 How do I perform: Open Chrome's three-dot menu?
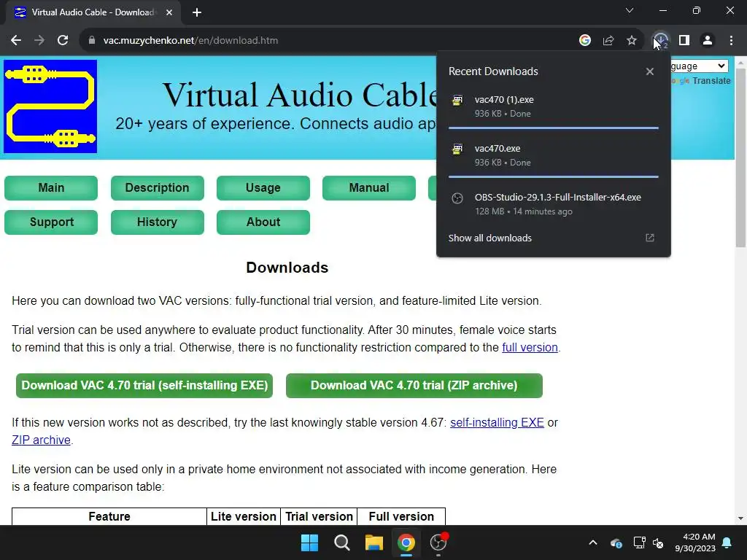click(731, 41)
